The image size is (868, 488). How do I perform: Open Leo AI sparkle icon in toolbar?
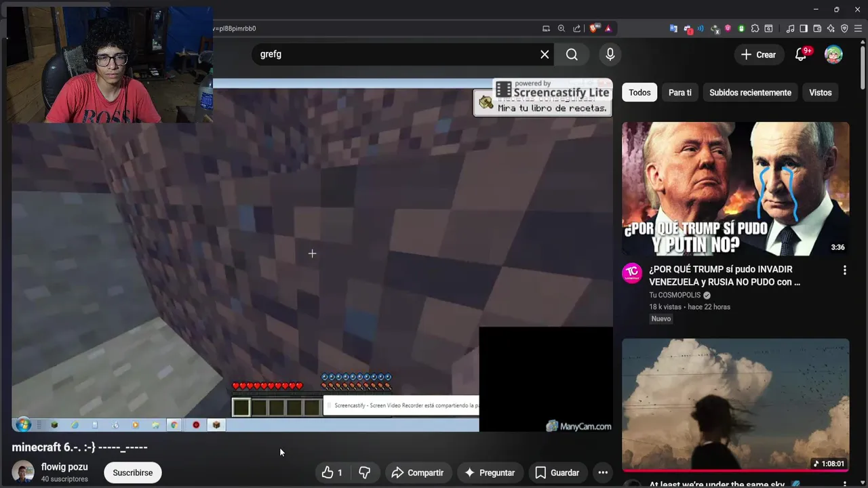pyautogui.click(x=831, y=28)
